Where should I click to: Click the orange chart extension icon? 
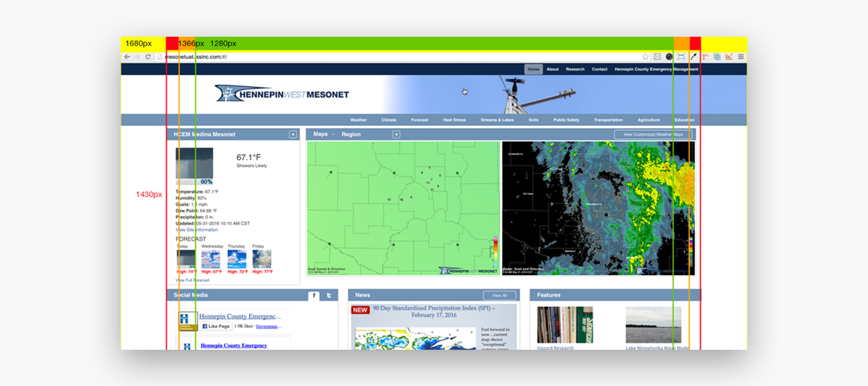pos(729,57)
